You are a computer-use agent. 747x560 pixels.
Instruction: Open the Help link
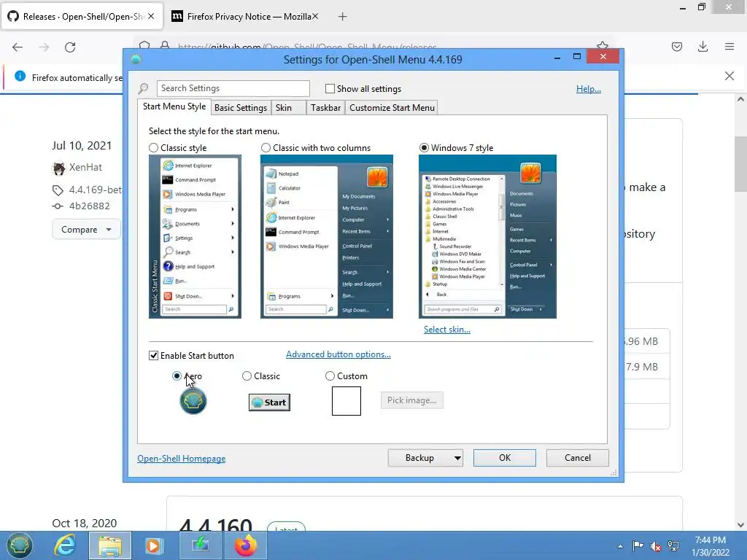(x=589, y=88)
